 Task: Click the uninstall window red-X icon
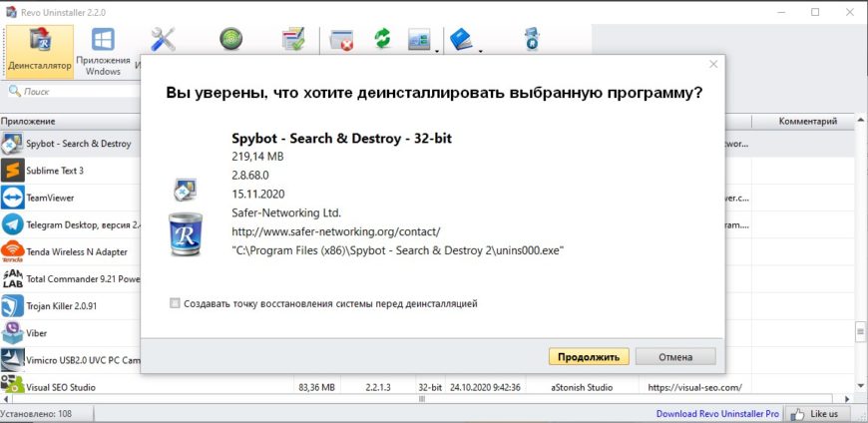pos(341,40)
